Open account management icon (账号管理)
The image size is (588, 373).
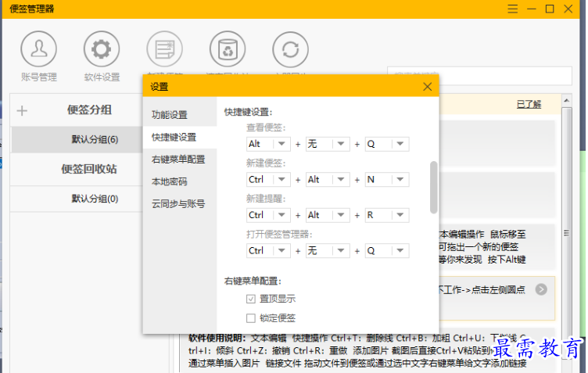coord(38,49)
